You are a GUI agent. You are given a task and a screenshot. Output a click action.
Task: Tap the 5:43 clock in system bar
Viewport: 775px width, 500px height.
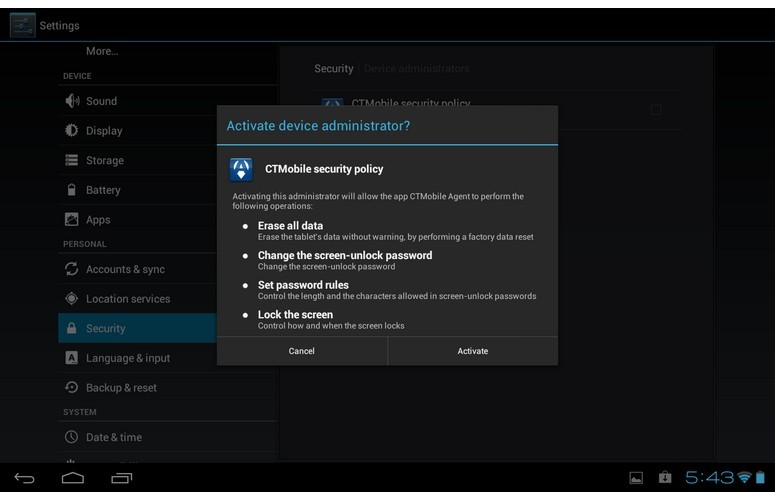709,477
